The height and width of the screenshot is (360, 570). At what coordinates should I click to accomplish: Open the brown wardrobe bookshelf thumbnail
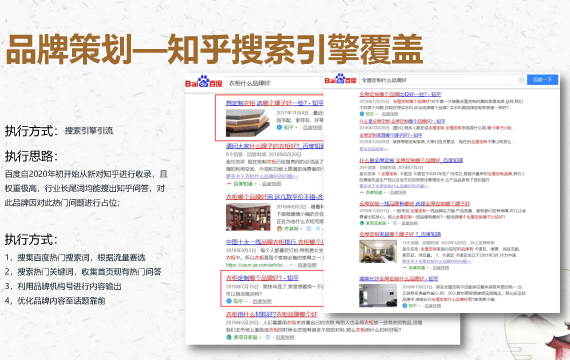click(x=248, y=217)
